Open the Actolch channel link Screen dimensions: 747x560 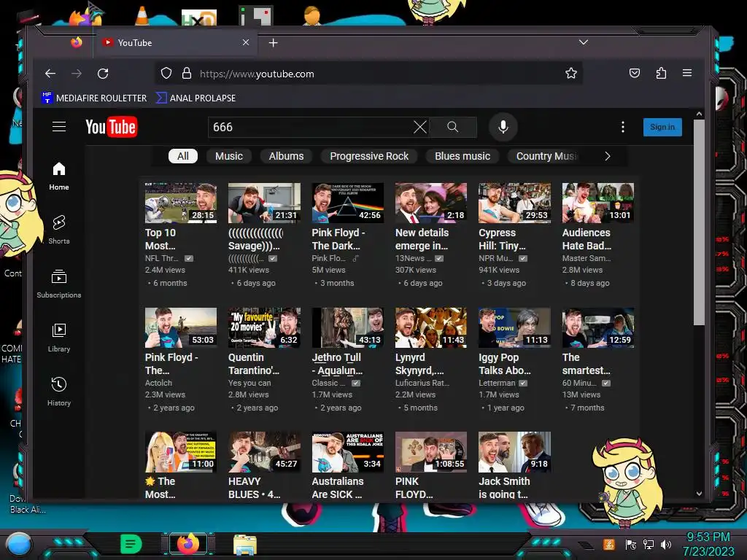pos(158,383)
